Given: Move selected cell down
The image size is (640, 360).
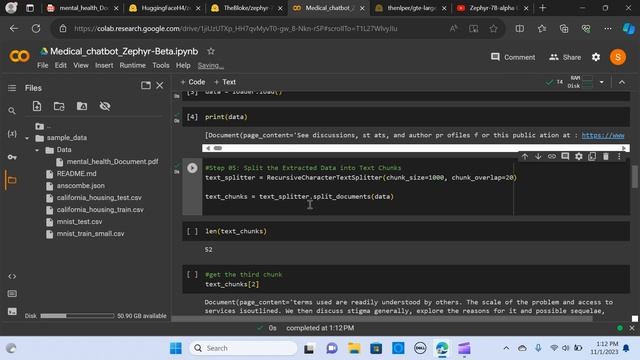Looking at the screenshot, I should (x=538, y=156).
